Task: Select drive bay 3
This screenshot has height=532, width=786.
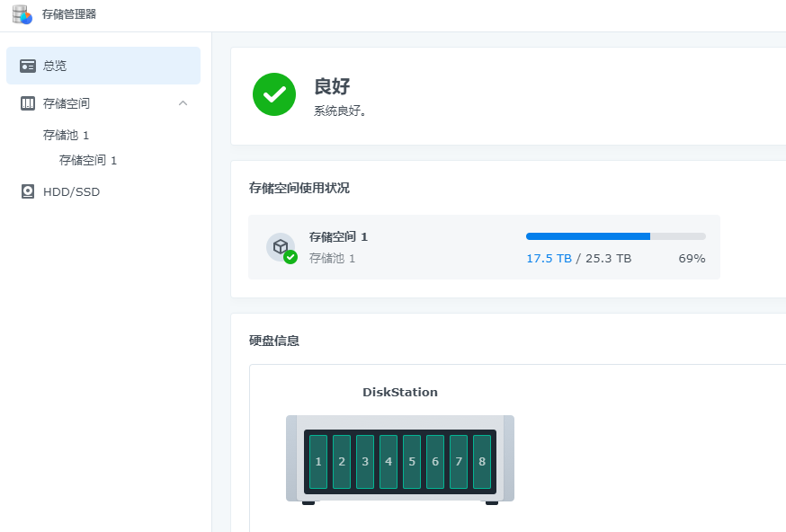Action: pyautogui.click(x=365, y=461)
